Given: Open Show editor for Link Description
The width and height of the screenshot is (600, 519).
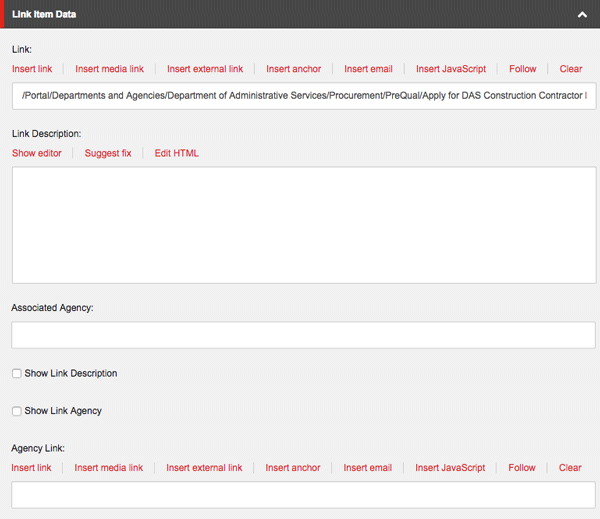Looking at the screenshot, I should 37,153.
